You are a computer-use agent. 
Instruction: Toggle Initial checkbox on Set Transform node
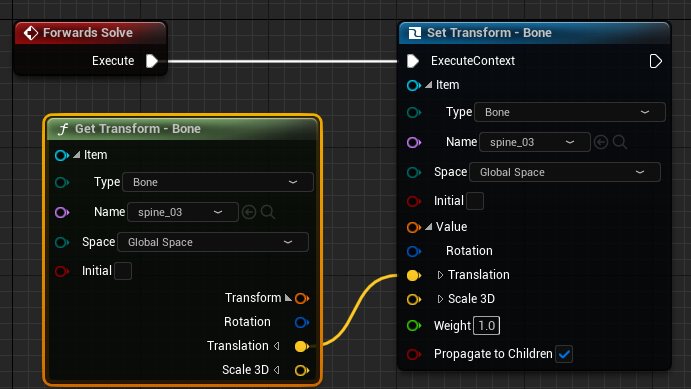tap(475, 201)
